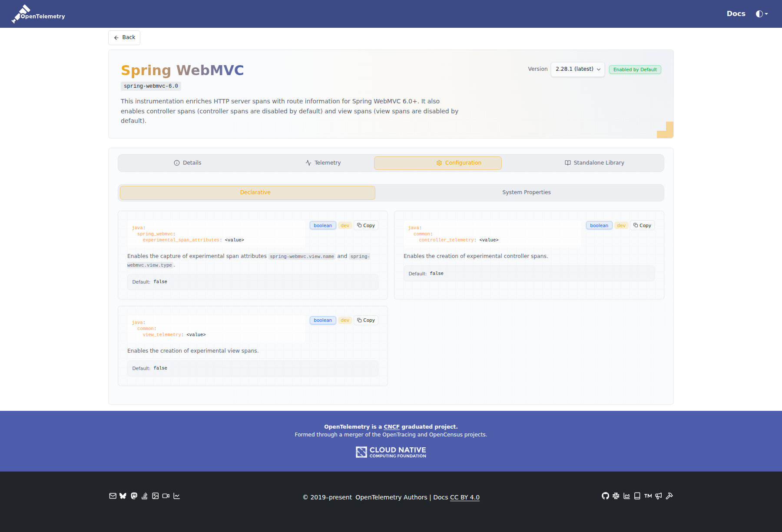
Task: Open the version 2.28.1 (latest) dropdown
Action: click(577, 69)
